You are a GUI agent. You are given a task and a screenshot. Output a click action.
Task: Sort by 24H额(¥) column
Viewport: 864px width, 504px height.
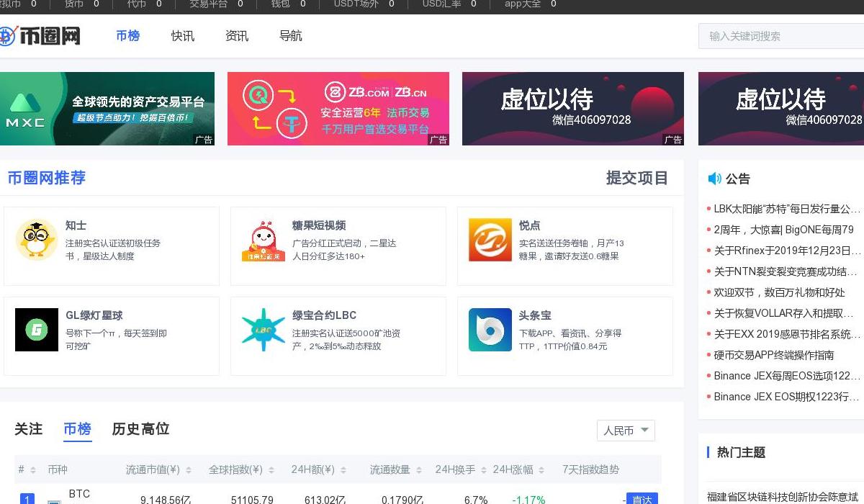click(x=343, y=470)
